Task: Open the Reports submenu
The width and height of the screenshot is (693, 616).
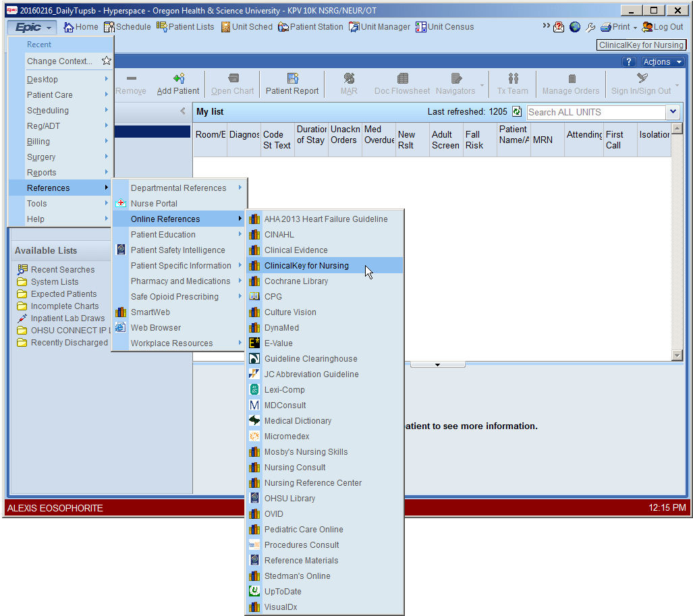Action: point(61,173)
